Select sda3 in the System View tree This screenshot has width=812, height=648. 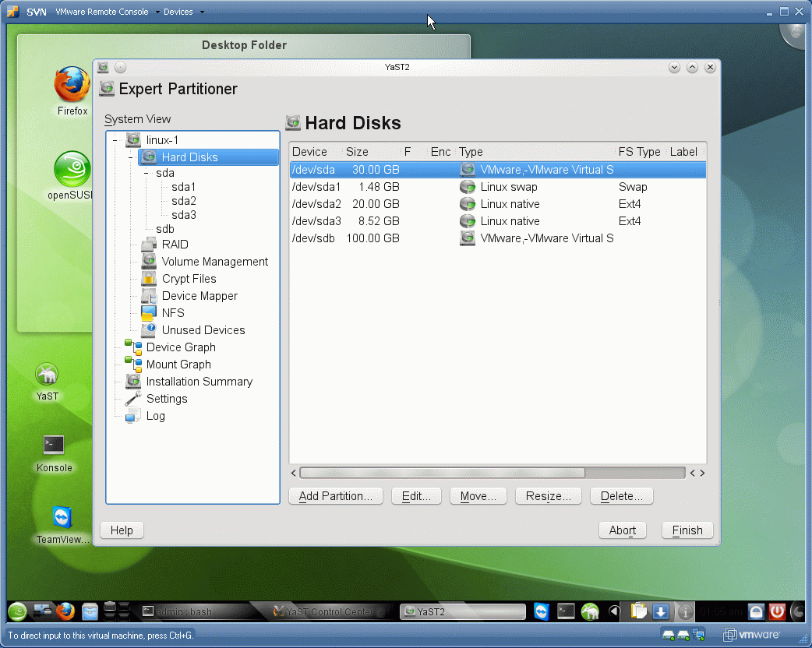pos(184,215)
